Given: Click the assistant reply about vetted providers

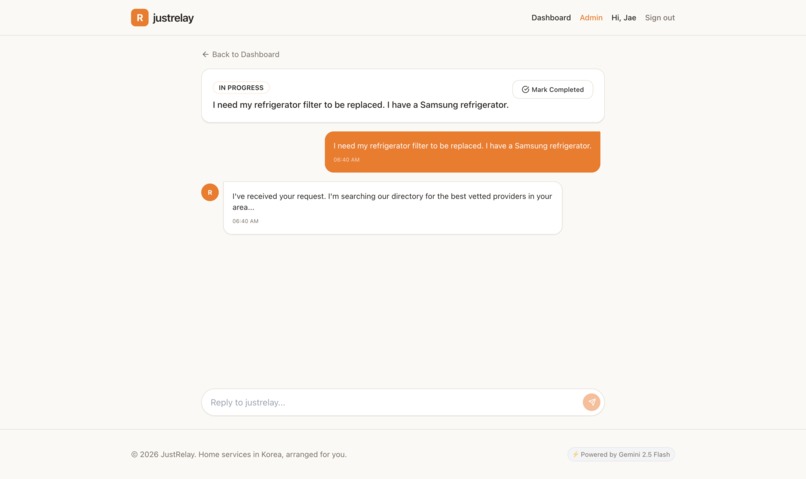Looking at the screenshot, I should (393, 208).
